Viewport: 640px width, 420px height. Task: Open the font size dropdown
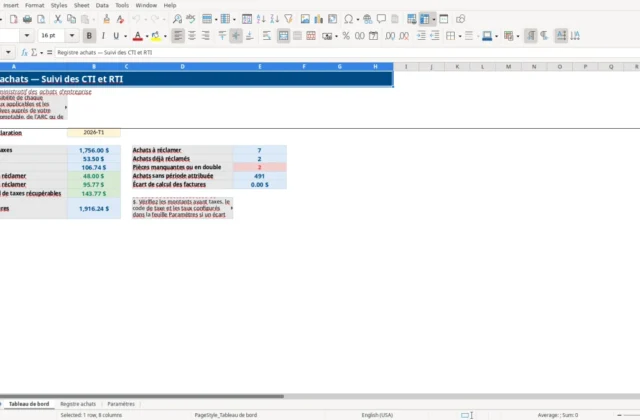click(72, 36)
